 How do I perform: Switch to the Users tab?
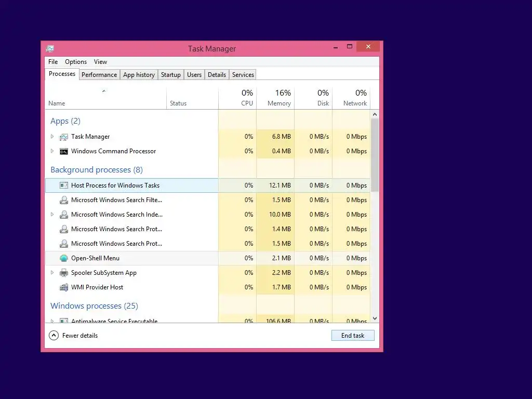coord(194,75)
